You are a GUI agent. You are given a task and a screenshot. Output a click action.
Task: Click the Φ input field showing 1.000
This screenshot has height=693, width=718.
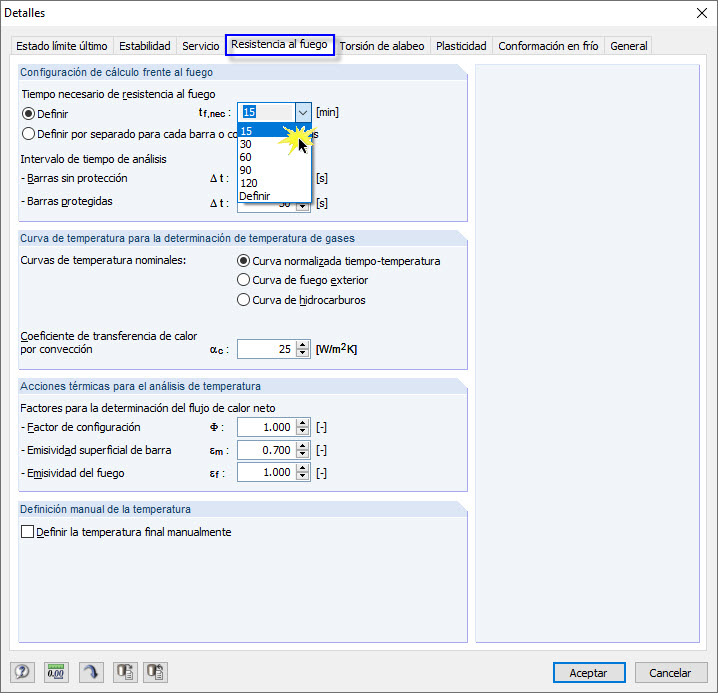point(267,427)
